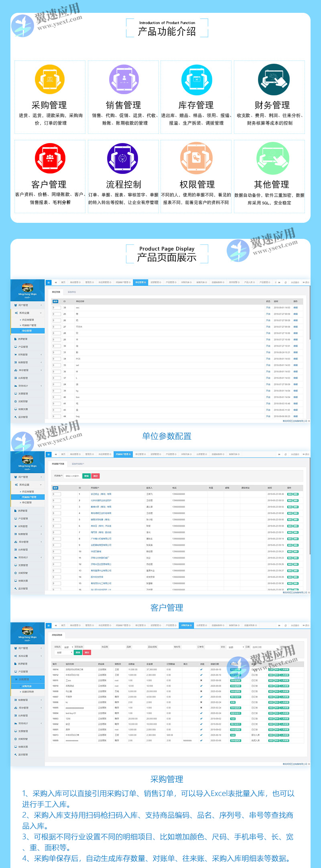Click the dark blue 流程控制 feature icon

[123, 158]
